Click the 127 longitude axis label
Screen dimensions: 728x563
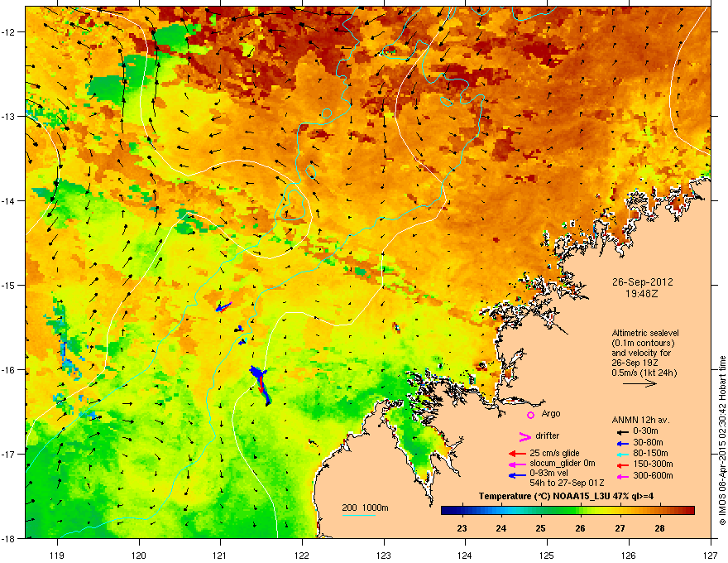[x=711, y=555]
